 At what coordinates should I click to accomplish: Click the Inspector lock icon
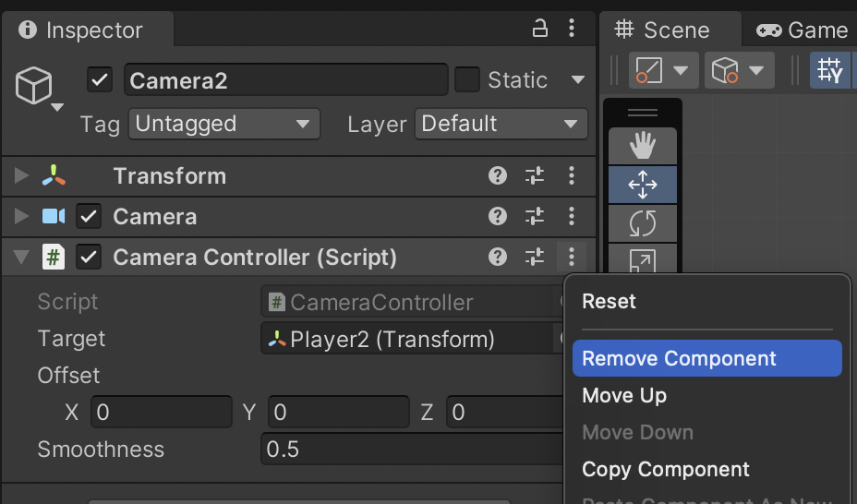541,30
